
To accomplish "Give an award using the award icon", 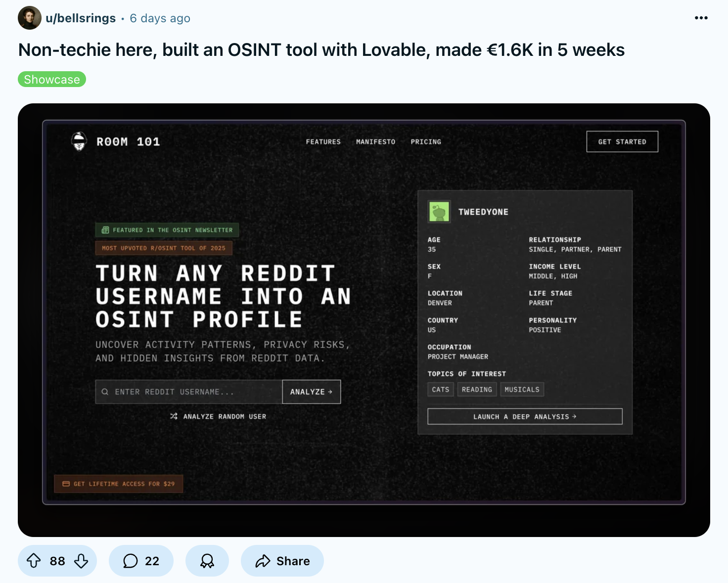I will (207, 561).
